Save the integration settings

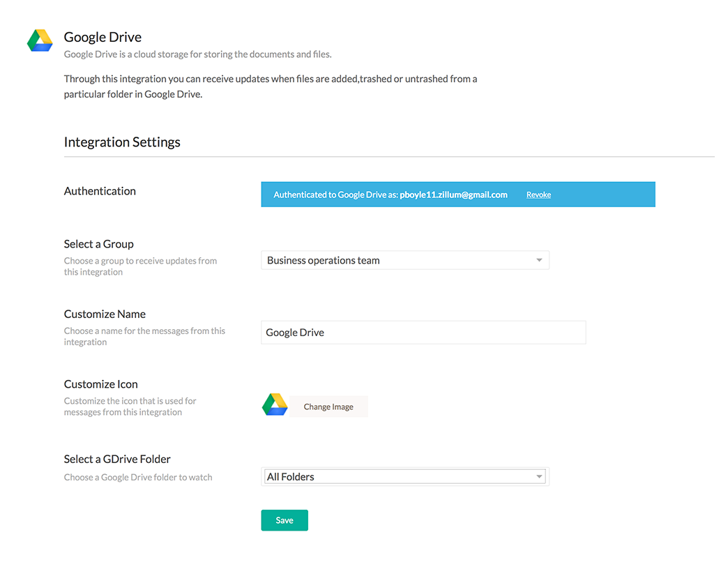point(285,520)
